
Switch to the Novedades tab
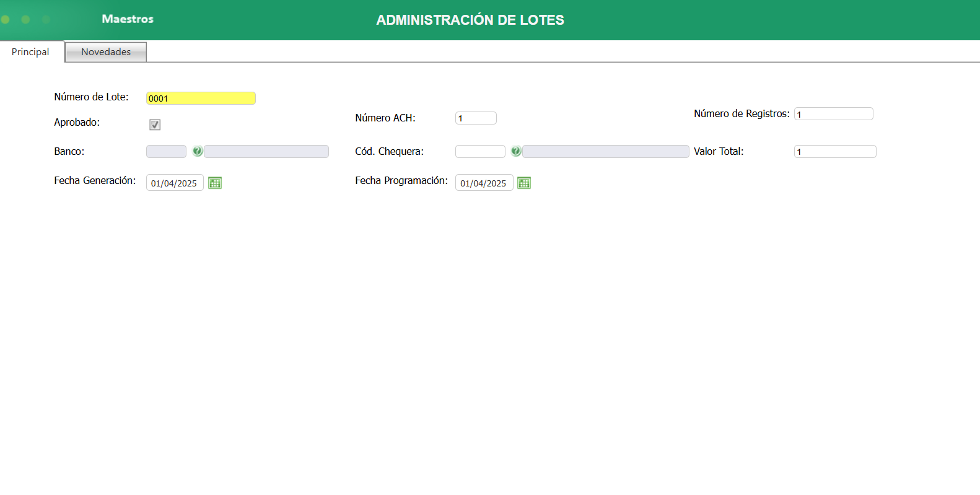pyautogui.click(x=106, y=52)
